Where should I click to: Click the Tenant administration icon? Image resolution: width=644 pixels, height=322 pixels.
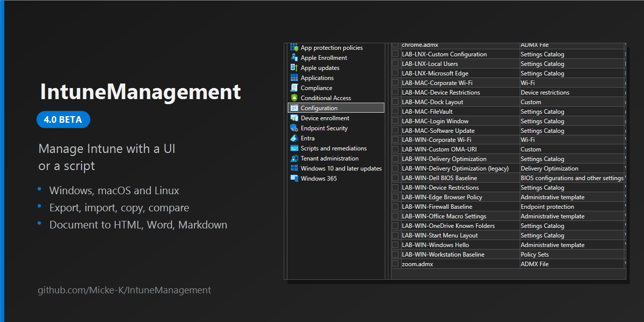click(x=294, y=158)
